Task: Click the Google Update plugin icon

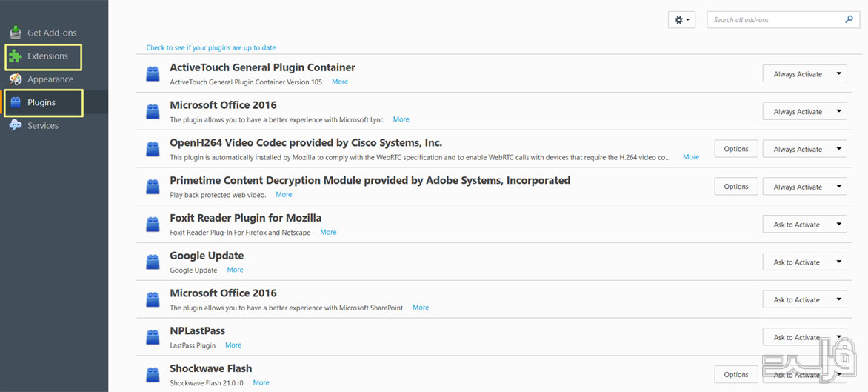Action: click(153, 262)
